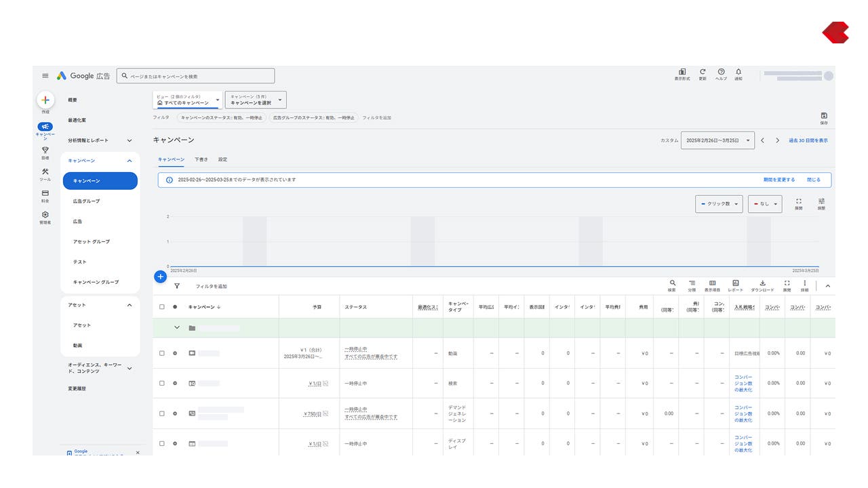Image resolution: width=868 pixels, height=488 pixels.
Task: Click the 期間を変更する link
Action: tap(779, 180)
